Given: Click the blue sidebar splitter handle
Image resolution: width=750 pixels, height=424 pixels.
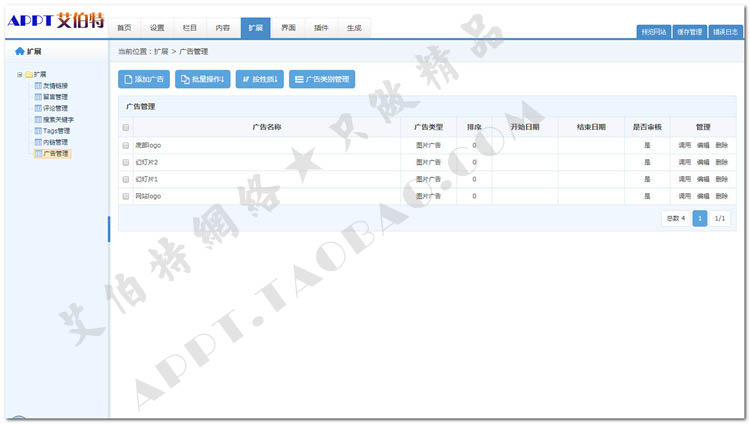Looking at the screenshot, I should 109,229.
